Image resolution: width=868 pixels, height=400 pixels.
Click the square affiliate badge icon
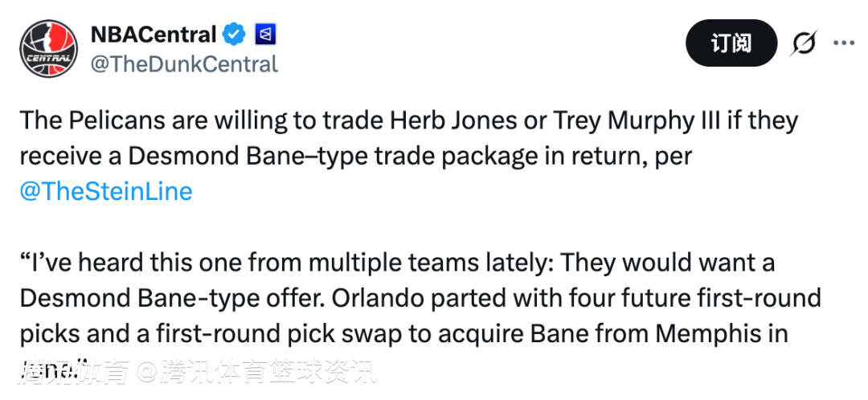265,35
